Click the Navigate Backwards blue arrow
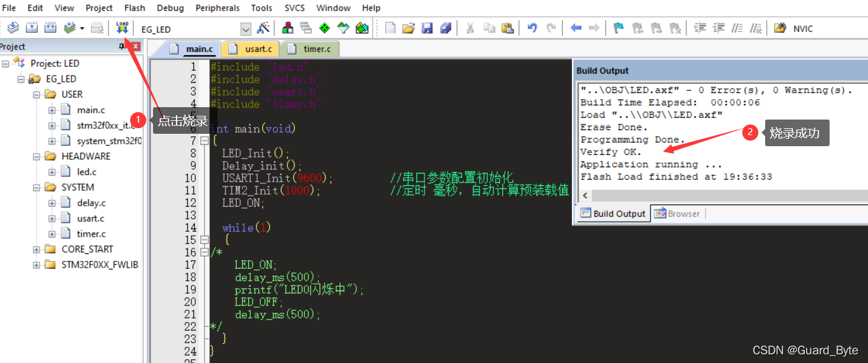Viewport: 868px width, 363px height. [x=576, y=28]
